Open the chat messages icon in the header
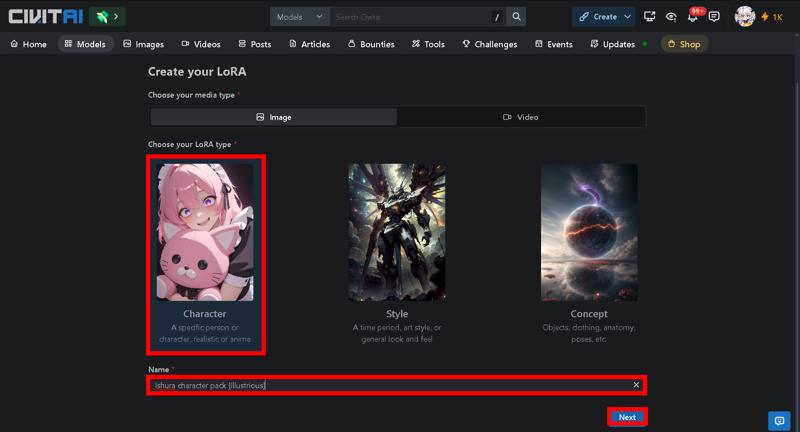The width and height of the screenshot is (800, 432). (714, 17)
